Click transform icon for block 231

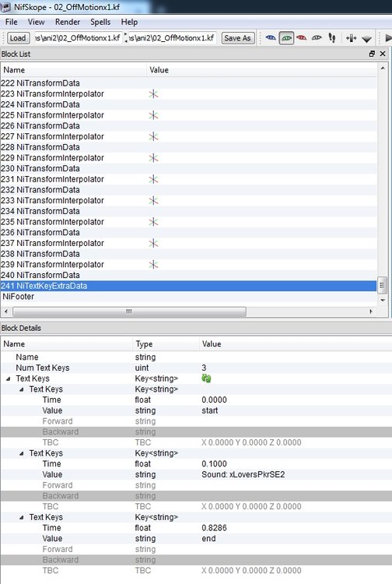click(153, 179)
